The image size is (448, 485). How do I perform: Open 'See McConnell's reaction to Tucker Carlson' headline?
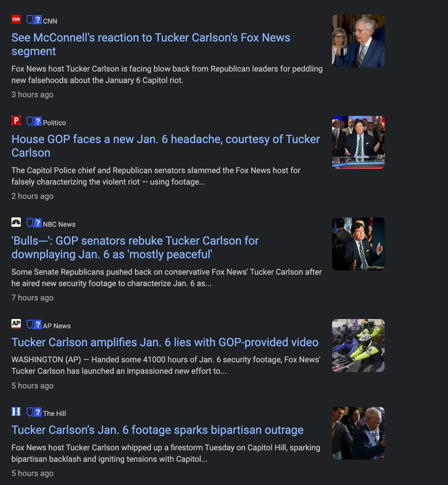tap(151, 44)
